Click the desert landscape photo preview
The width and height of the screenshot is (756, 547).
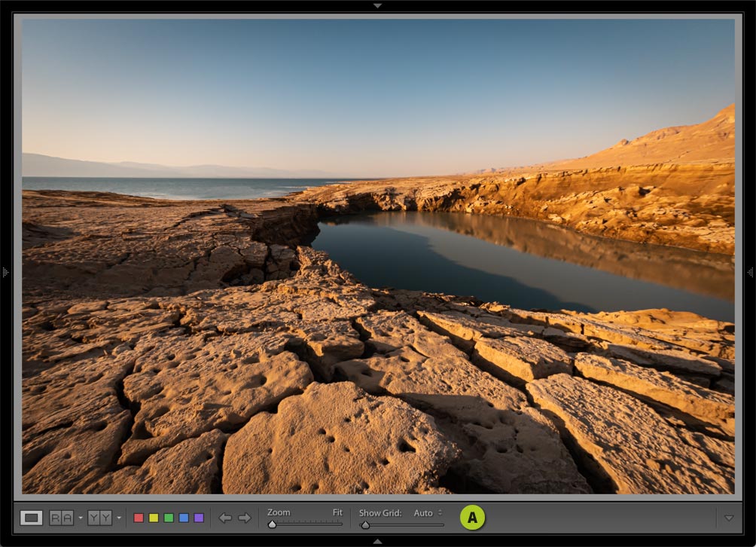[378, 256]
